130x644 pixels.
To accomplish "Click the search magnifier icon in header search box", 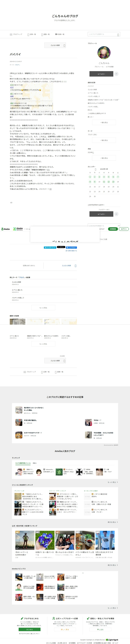I will tap(118, 35).
